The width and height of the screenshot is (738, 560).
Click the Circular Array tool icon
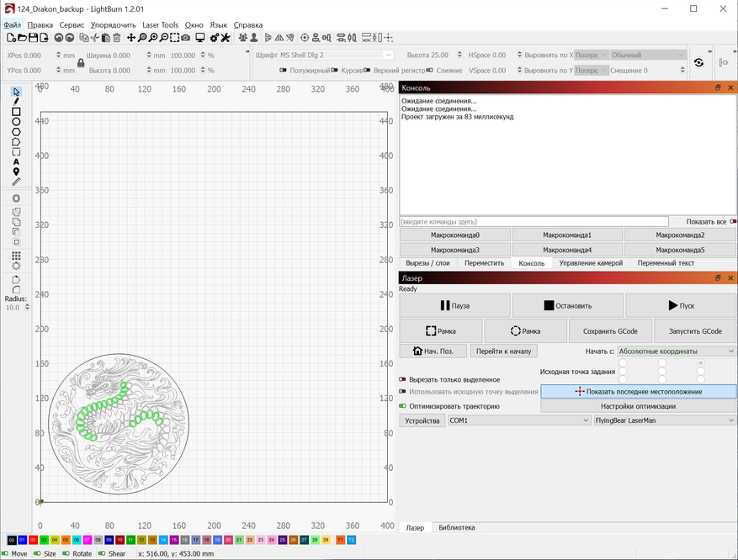pyautogui.click(x=16, y=266)
